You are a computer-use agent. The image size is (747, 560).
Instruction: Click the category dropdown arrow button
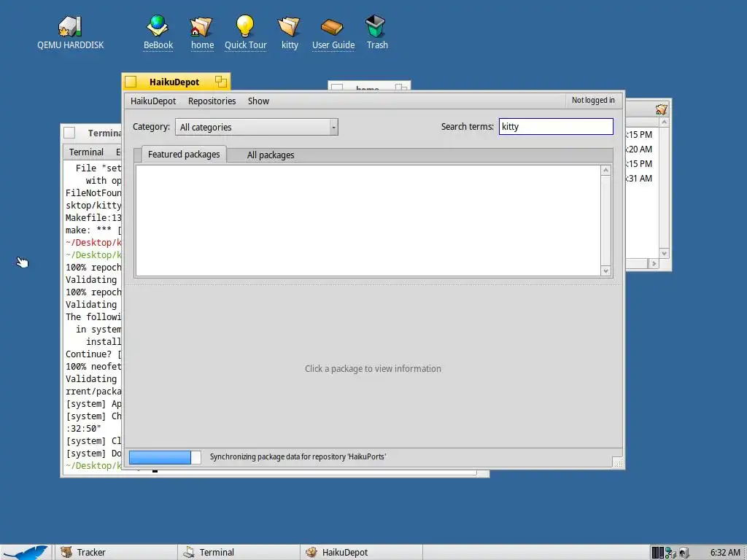coord(334,127)
